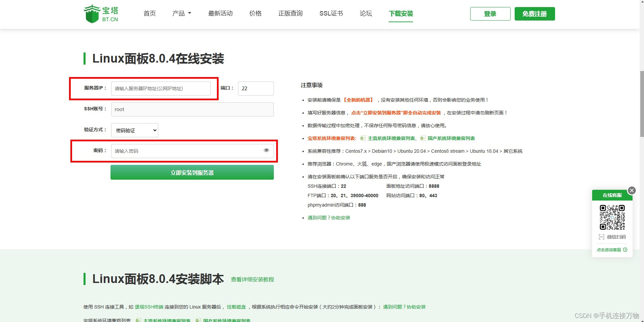Toggle password visibility eye icon
The width and height of the screenshot is (644, 322).
point(266,150)
